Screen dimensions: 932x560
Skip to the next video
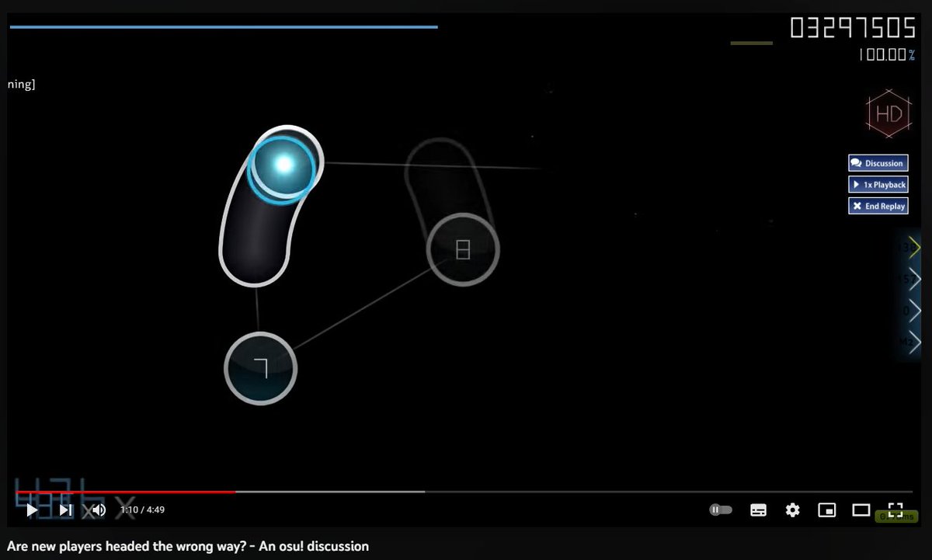click(x=66, y=510)
